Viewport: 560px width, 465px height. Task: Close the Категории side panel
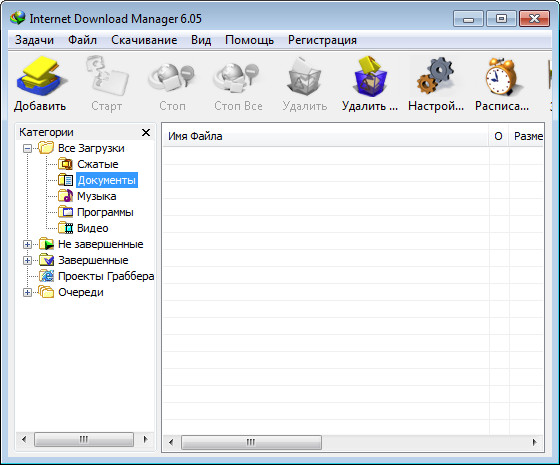(x=146, y=132)
